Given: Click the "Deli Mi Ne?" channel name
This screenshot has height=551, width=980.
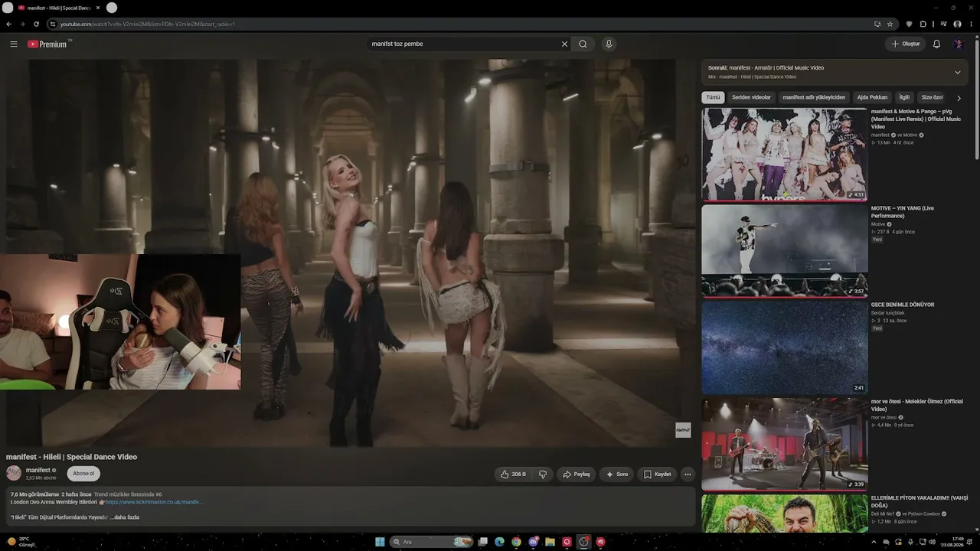Looking at the screenshot, I should click(884, 514).
